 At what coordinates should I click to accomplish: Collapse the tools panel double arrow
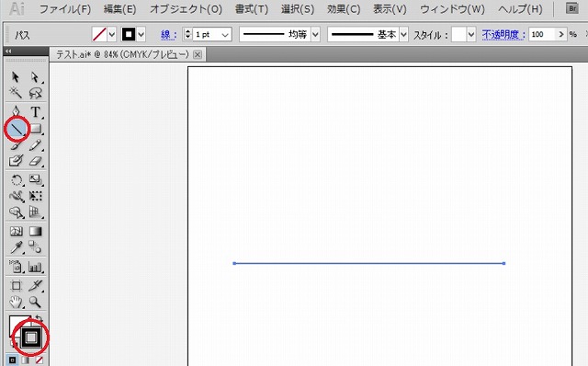(8, 51)
